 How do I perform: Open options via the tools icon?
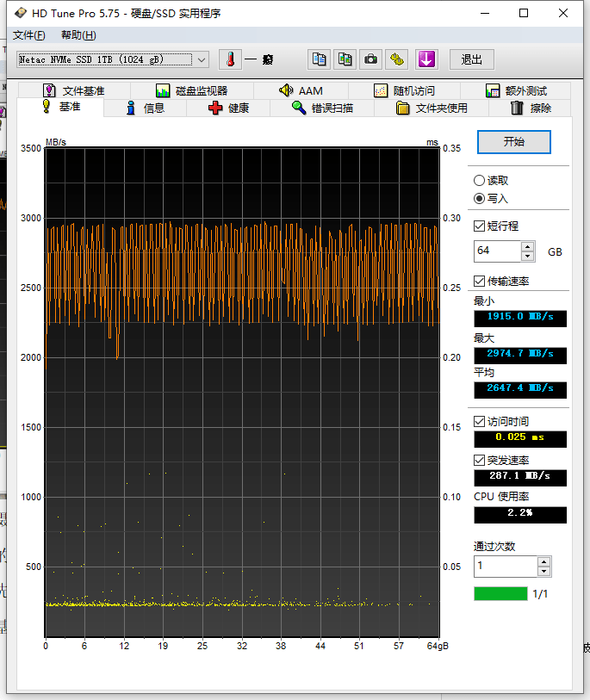click(396, 59)
